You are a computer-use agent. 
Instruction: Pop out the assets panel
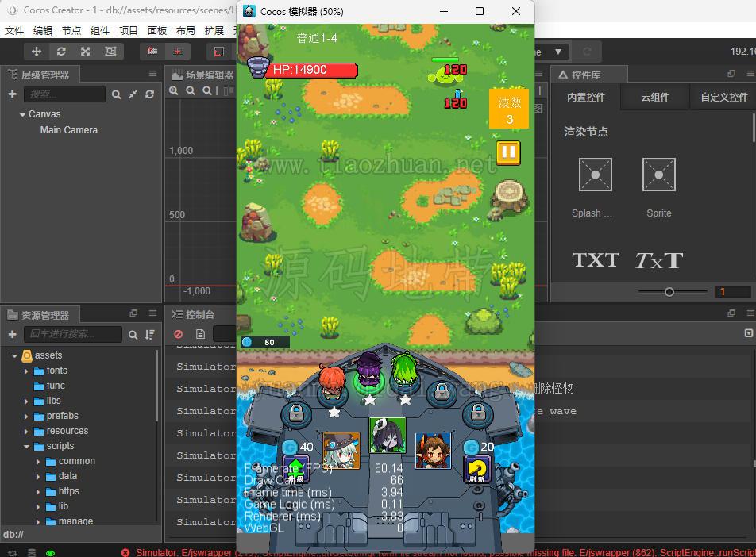(x=133, y=313)
